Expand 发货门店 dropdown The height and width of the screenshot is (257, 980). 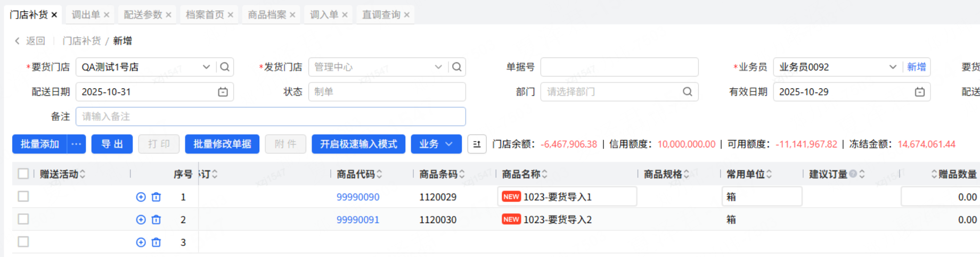point(438,67)
